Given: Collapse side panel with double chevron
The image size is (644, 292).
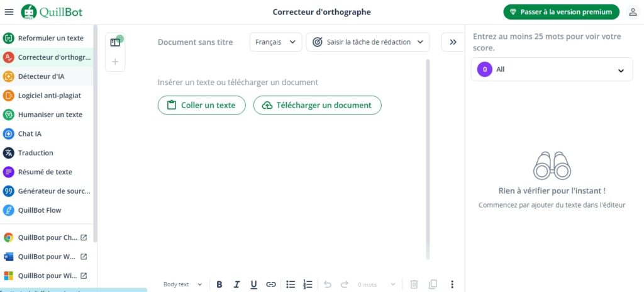Looking at the screenshot, I should point(453,42).
